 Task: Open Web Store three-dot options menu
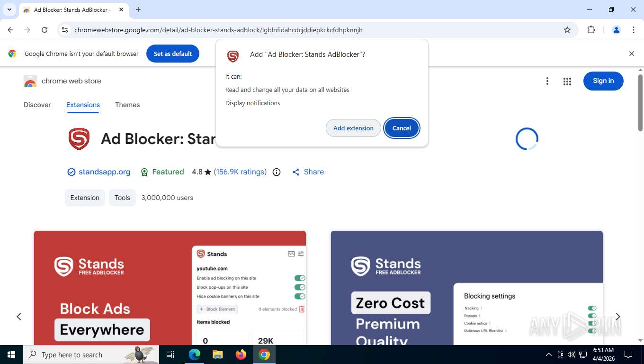(547, 81)
